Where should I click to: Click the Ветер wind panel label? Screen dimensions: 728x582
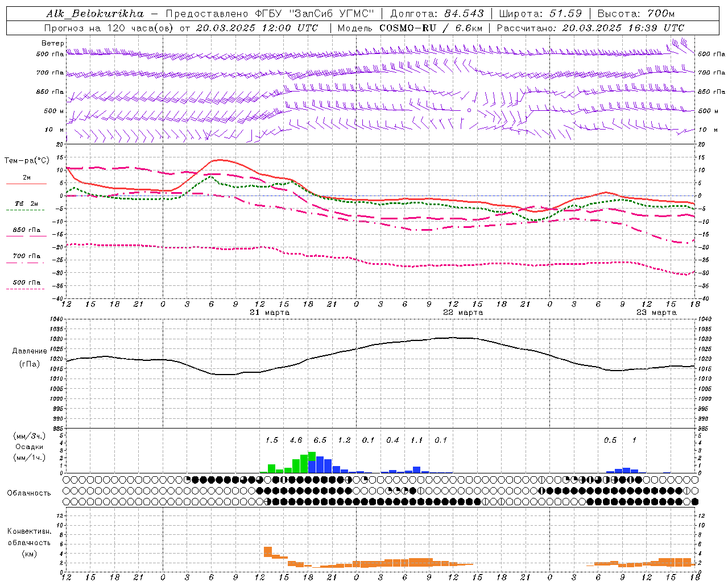[53, 43]
